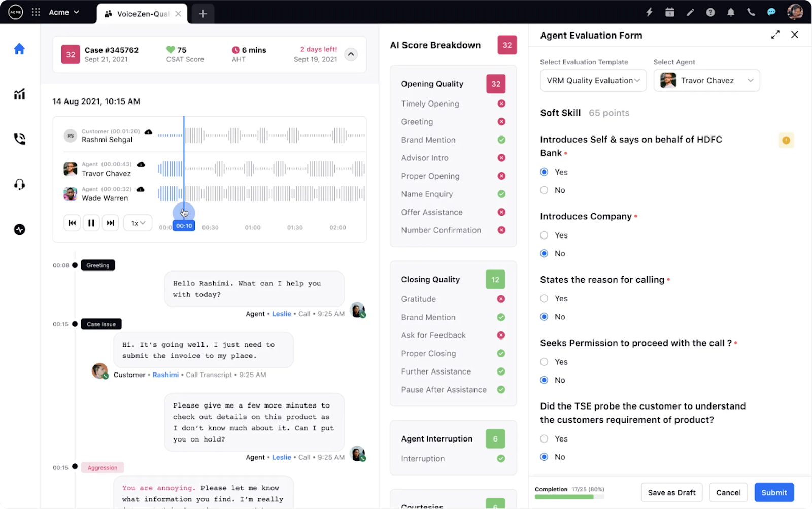Open the calls section from the sidebar
This screenshot has height=509, width=812.
[x=19, y=139]
